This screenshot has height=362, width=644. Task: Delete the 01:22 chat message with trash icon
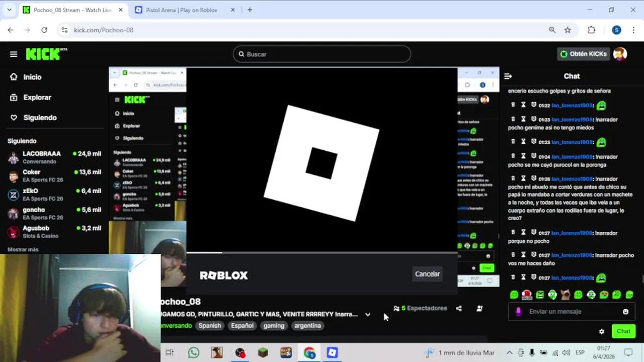pyautogui.click(x=513, y=105)
